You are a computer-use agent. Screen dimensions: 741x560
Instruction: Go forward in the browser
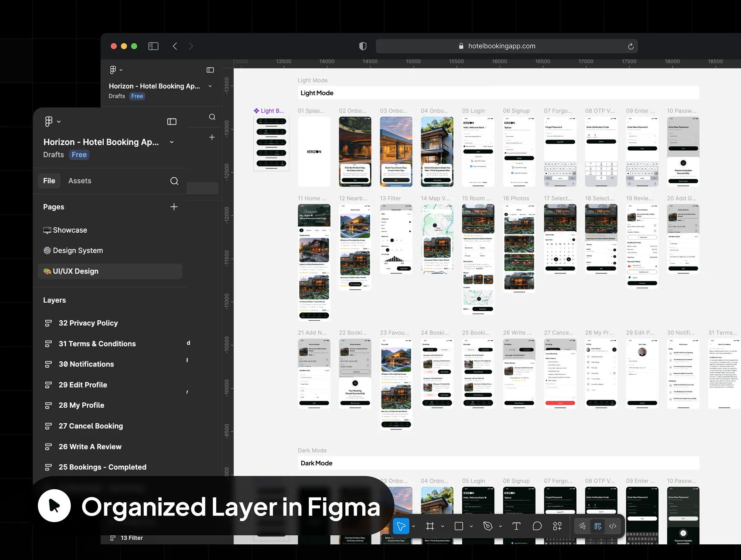click(x=191, y=46)
